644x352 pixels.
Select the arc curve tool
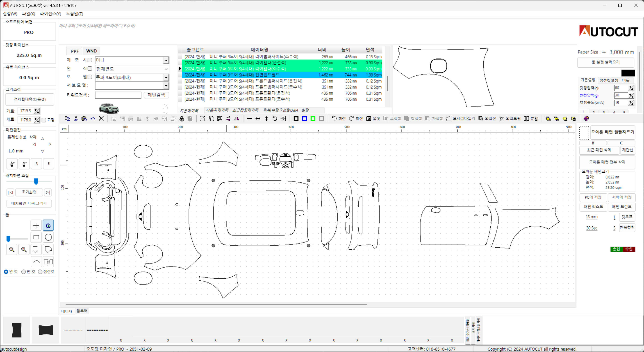36,262
